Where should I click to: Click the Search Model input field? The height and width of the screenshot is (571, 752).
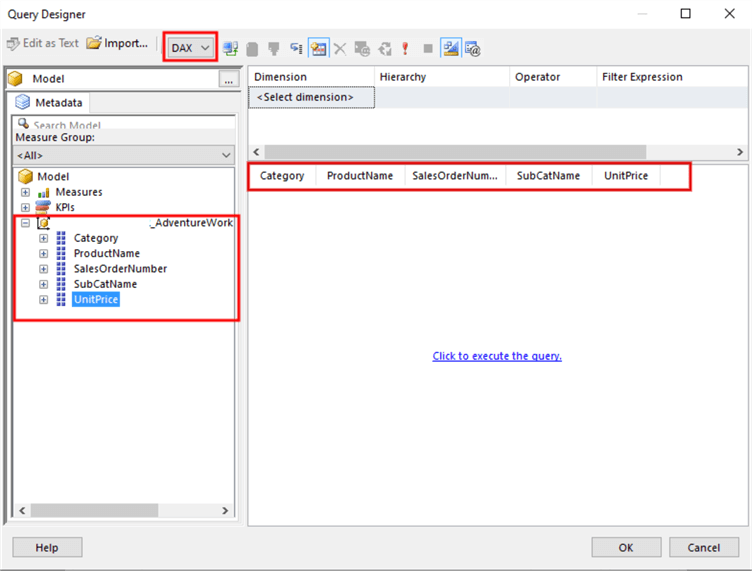point(125,125)
